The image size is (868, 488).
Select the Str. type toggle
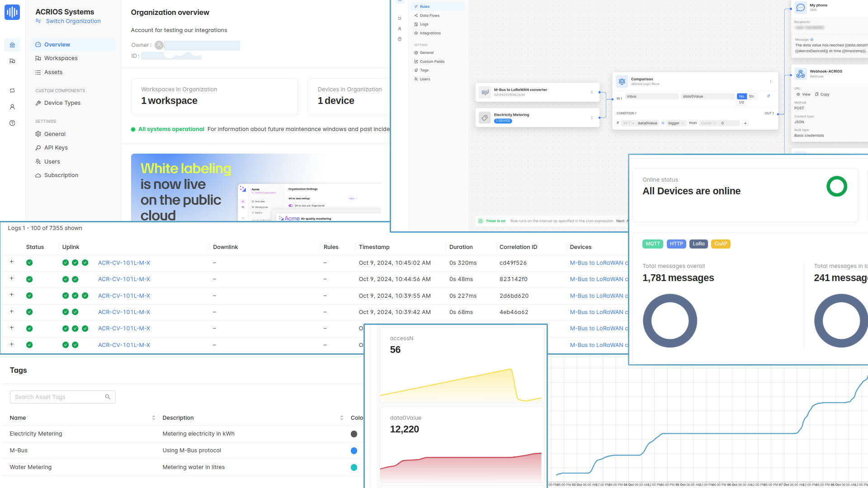[752, 96]
